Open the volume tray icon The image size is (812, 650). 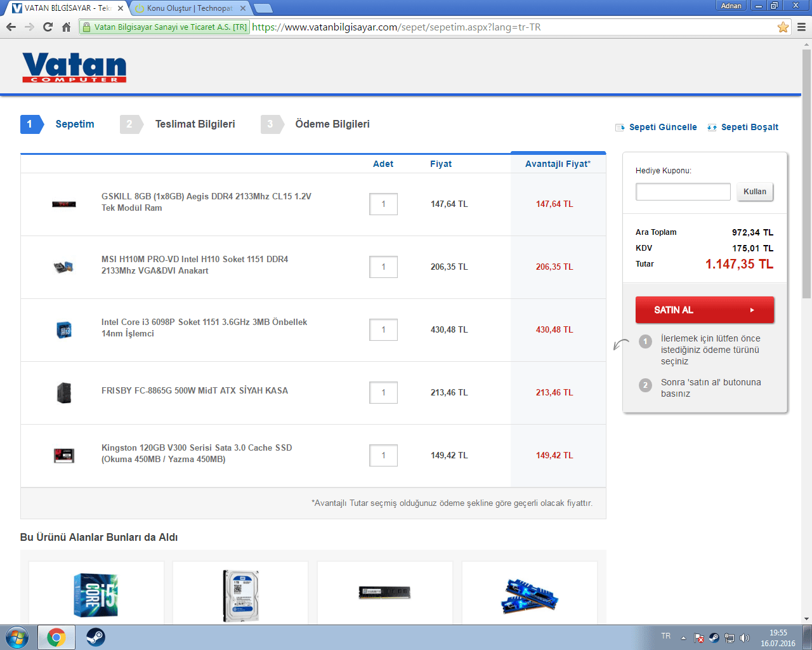coord(745,638)
